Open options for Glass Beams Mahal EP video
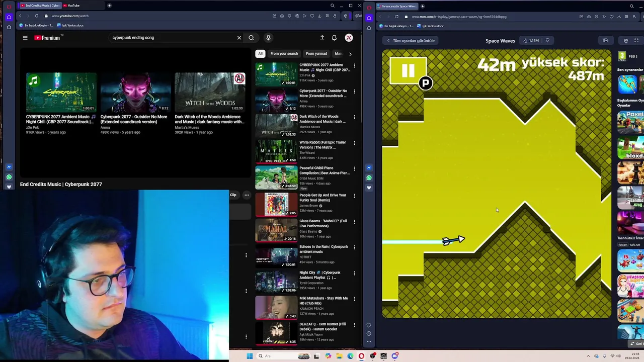644x362 pixels. coord(354,222)
